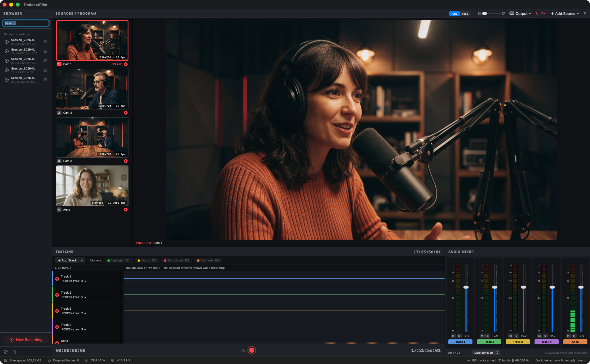Switch program to the Cam 3 thumbnail
Screen dimensions: 590x364
point(92,137)
